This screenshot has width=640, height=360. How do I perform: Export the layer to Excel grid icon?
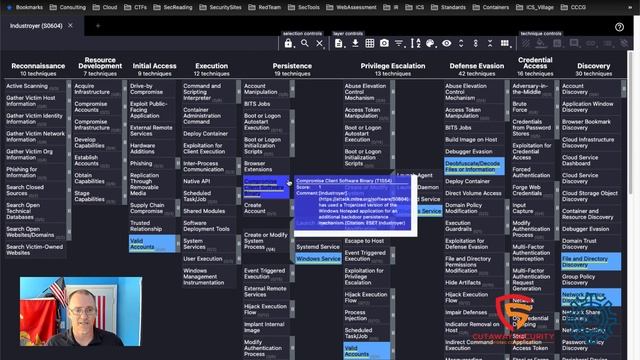pos(370,43)
